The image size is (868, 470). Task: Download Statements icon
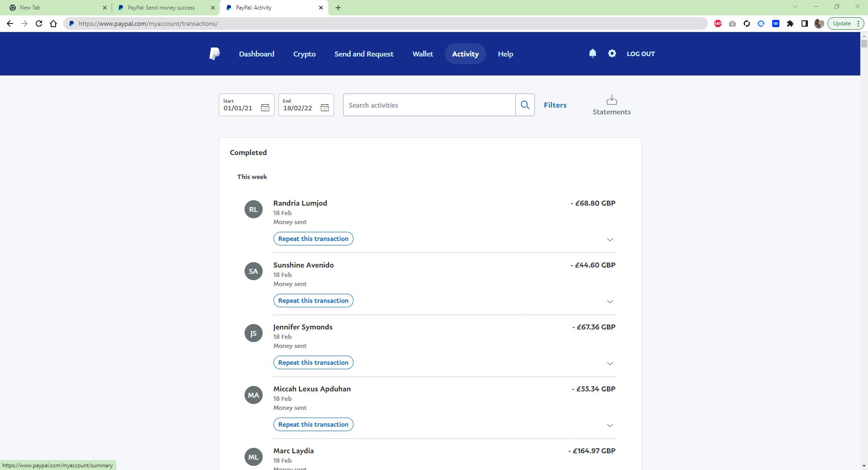[x=611, y=100]
